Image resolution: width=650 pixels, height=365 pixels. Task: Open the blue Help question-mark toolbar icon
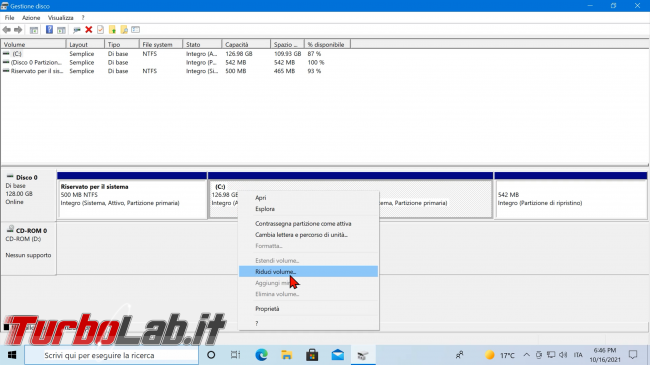pos(49,30)
